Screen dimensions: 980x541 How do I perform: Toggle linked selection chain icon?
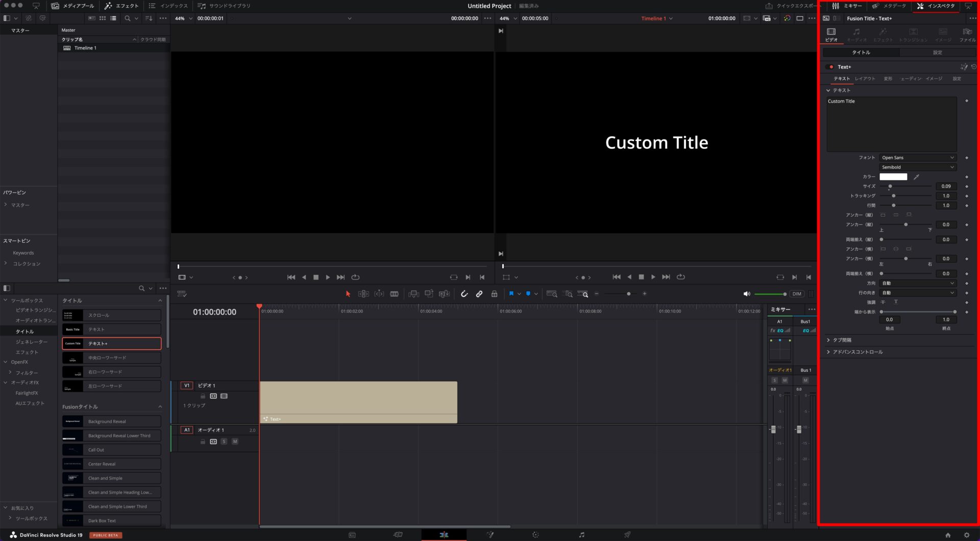click(479, 294)
